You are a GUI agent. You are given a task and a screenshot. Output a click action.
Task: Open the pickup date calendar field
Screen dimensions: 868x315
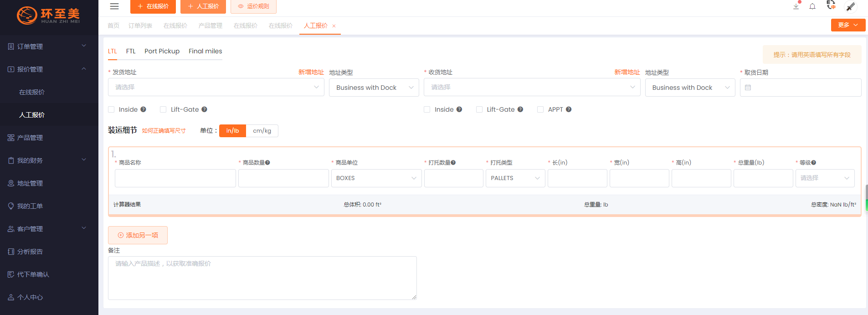coord(800,88)
